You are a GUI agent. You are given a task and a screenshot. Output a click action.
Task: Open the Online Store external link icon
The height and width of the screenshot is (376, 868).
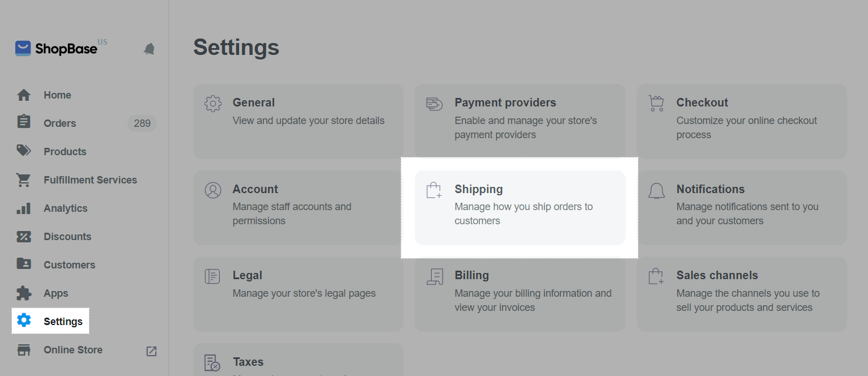pyautogui.click(x=151, y=351)
